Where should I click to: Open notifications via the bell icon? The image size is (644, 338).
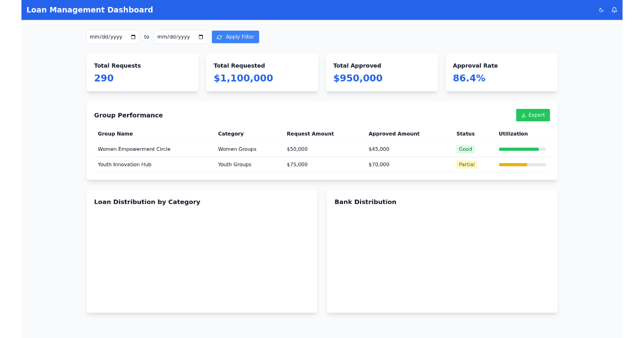pos(614,10)
